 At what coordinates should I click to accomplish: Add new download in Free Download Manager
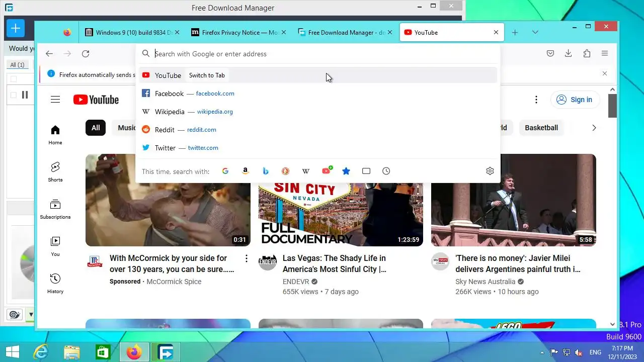coord(16,28)
